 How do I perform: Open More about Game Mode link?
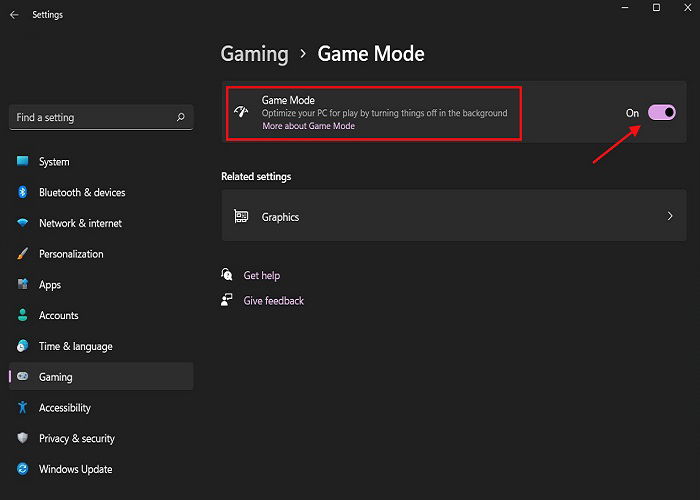[308, 126]
